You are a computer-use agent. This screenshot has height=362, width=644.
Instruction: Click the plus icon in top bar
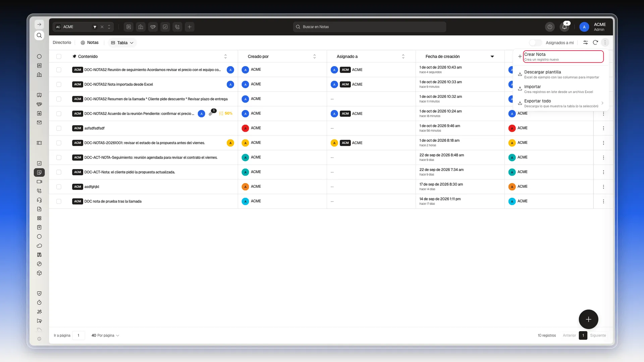pyautogui.click(x=190, y=27)
